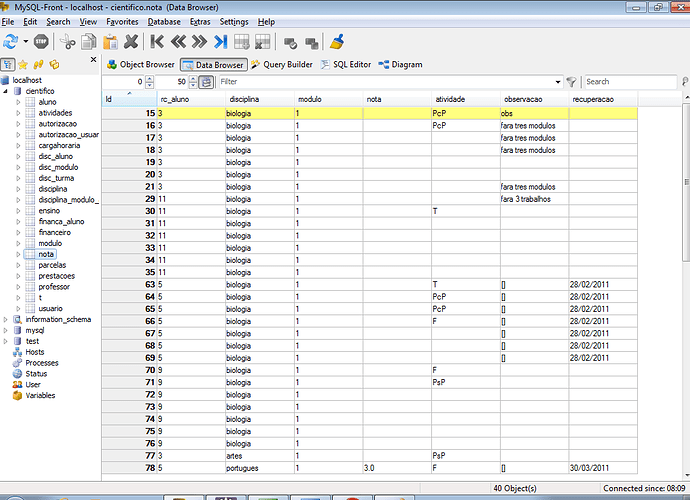This screenshot has width=690, height=500.
Task: Click the Cut scissors icon
Action: [67, 42]
